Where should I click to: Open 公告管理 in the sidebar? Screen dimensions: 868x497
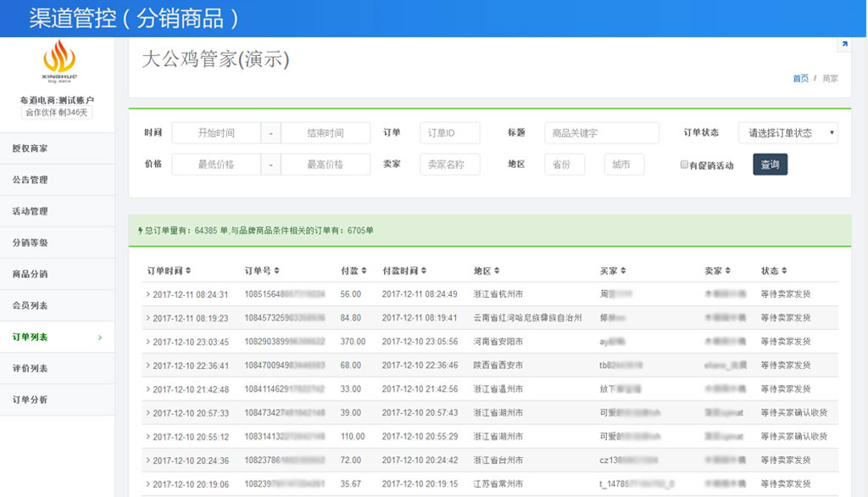pos(57,180)
